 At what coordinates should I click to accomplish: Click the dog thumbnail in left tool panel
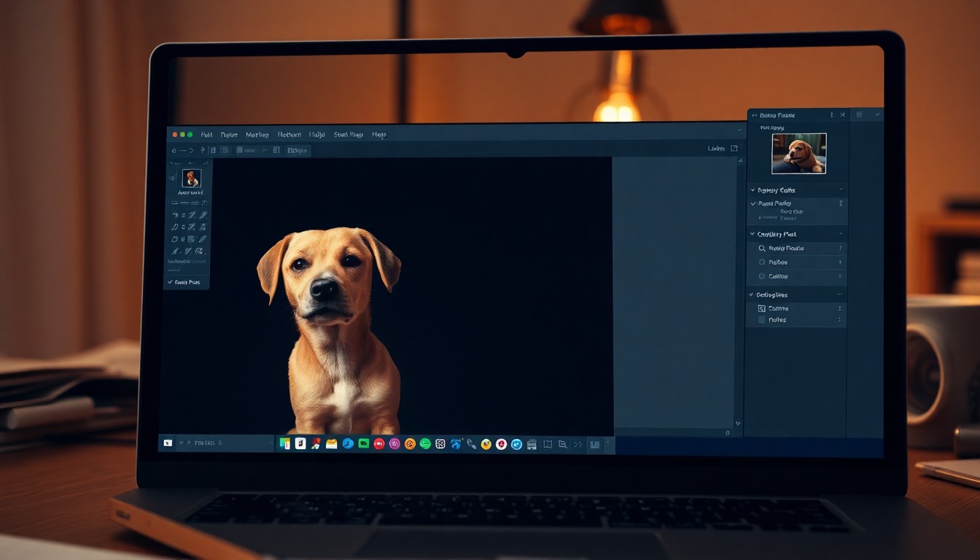coord(191,179)
